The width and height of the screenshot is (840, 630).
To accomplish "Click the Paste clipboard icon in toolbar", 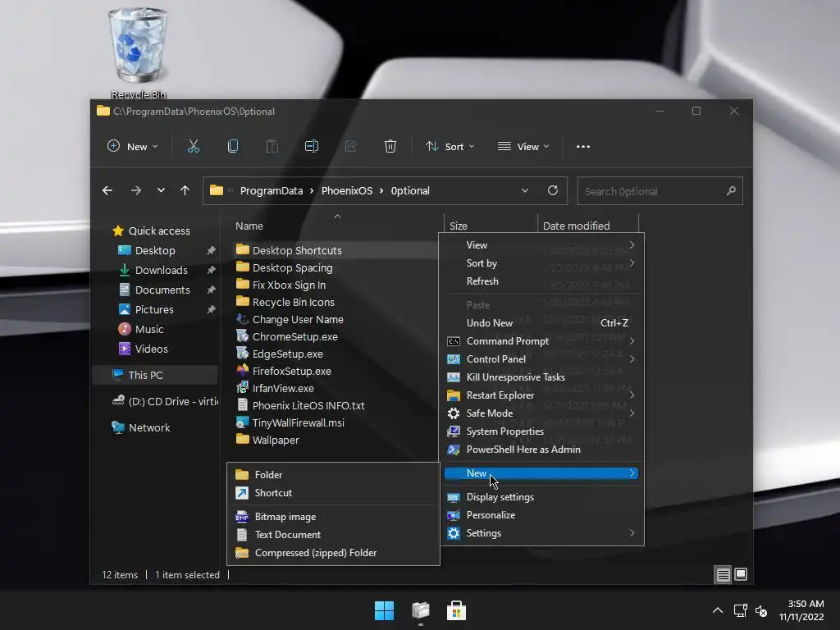I will coord(272,146).
